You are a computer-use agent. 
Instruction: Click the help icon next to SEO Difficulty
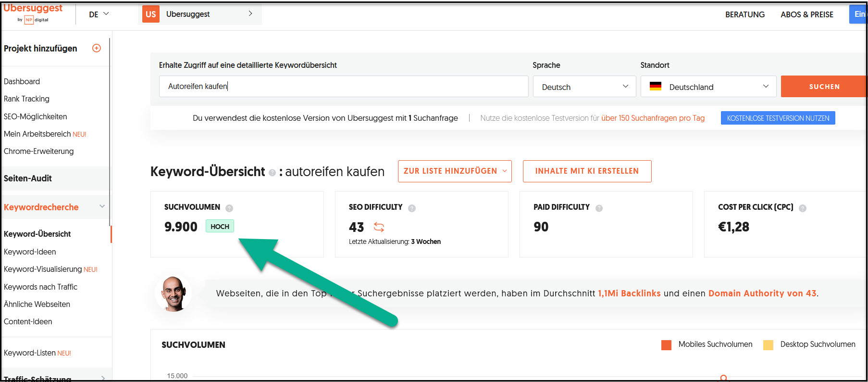coord(412,208)
